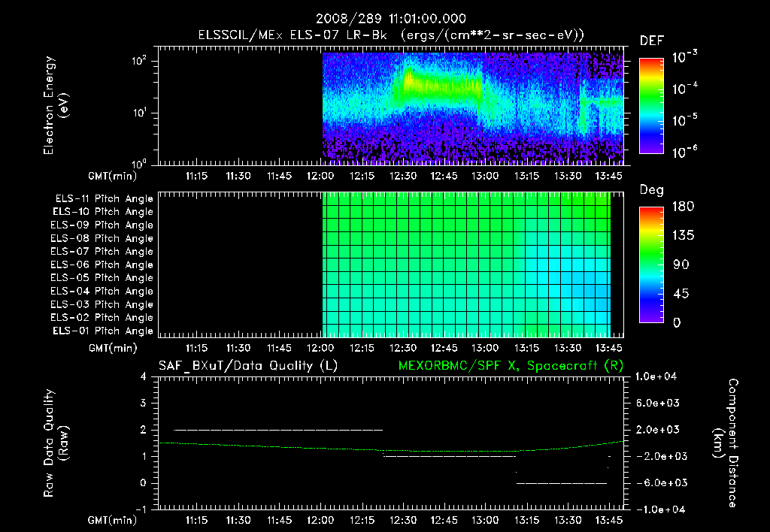
Task: Click the Deg pitch angle color bar
Action: point(652,264)
